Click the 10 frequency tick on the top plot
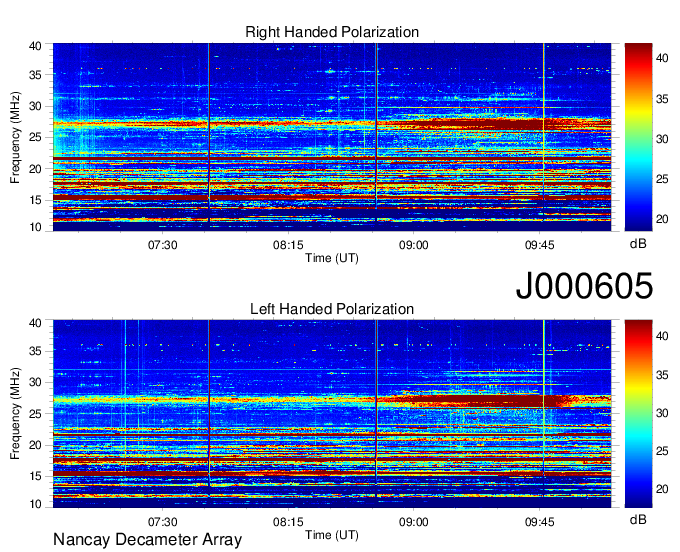 (35, 227)
